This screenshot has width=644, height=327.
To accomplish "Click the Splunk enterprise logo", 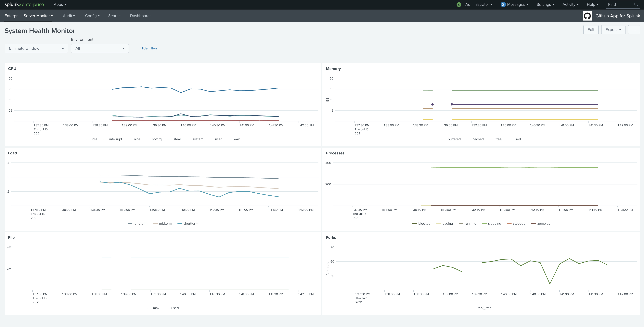I will coord(24,4).
